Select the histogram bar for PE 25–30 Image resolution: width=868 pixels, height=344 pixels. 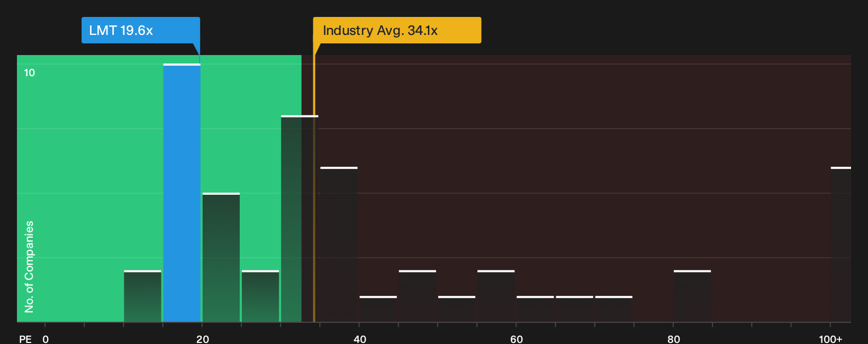pyautogui.click(x=260, y=296)
